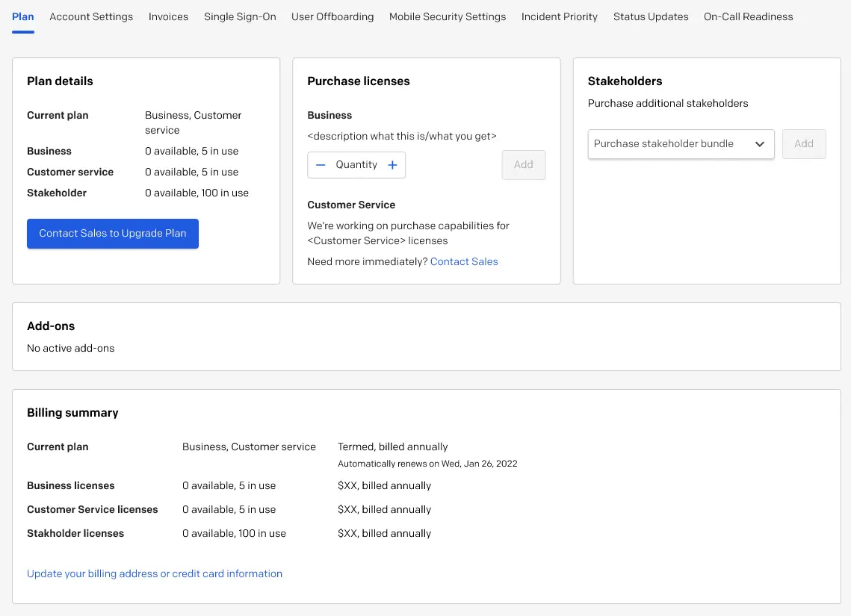
Task: Select the User Offboarding tab
Action: [x=332, y=17]
